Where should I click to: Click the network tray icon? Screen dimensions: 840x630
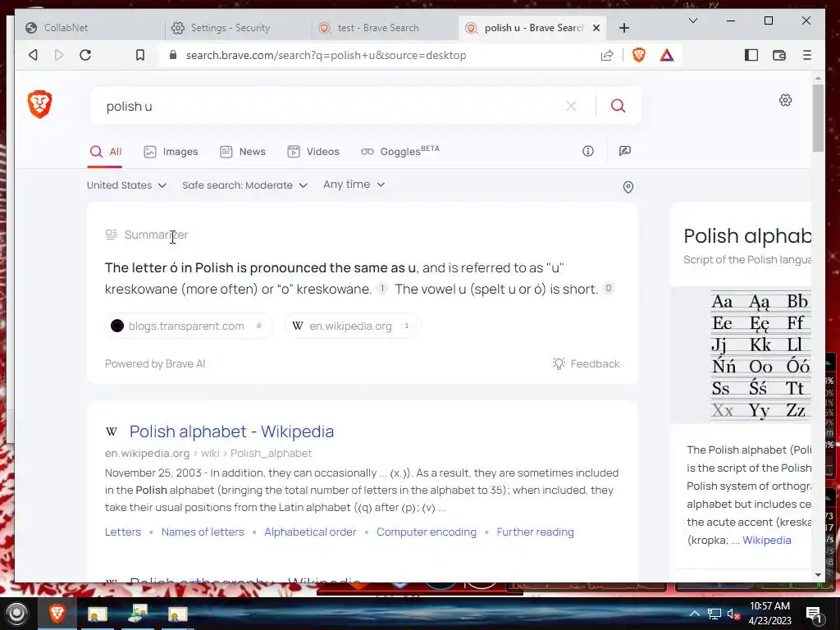tap(714, 614)
